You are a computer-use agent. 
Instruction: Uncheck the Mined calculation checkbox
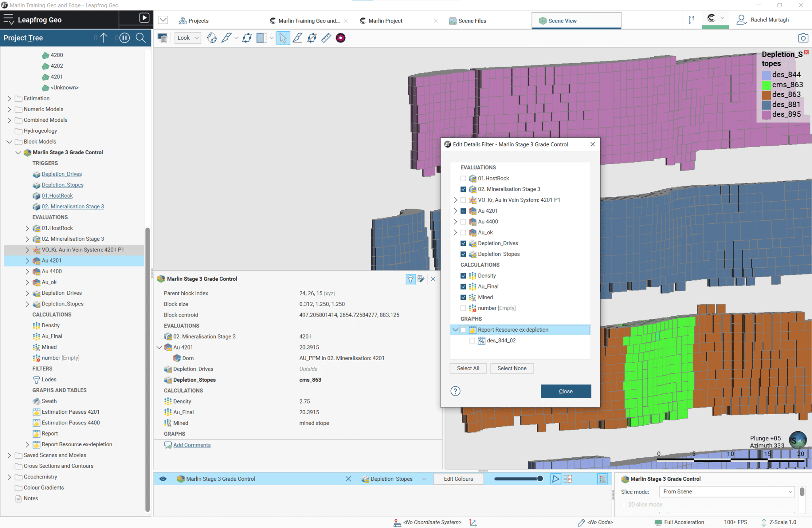(463, 298)
